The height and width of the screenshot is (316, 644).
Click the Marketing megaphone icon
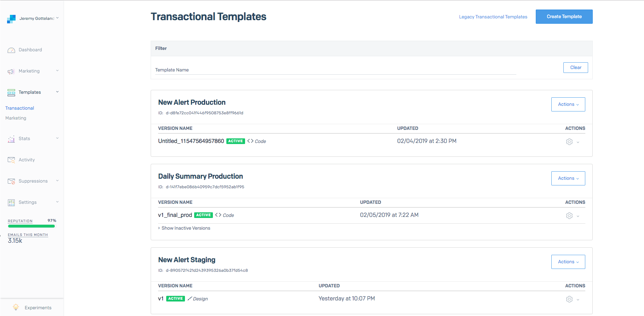pyautogui.click(x=11, y=71)
